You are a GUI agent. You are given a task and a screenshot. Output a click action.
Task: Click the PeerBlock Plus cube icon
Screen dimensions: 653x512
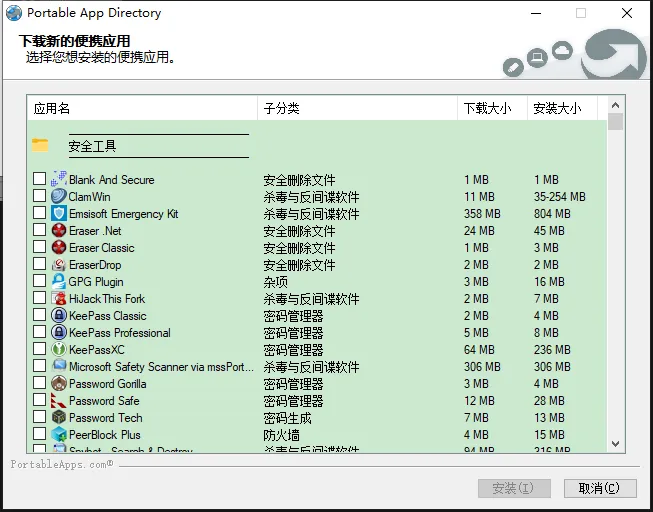pyautogui.click(x=59, y=435)
